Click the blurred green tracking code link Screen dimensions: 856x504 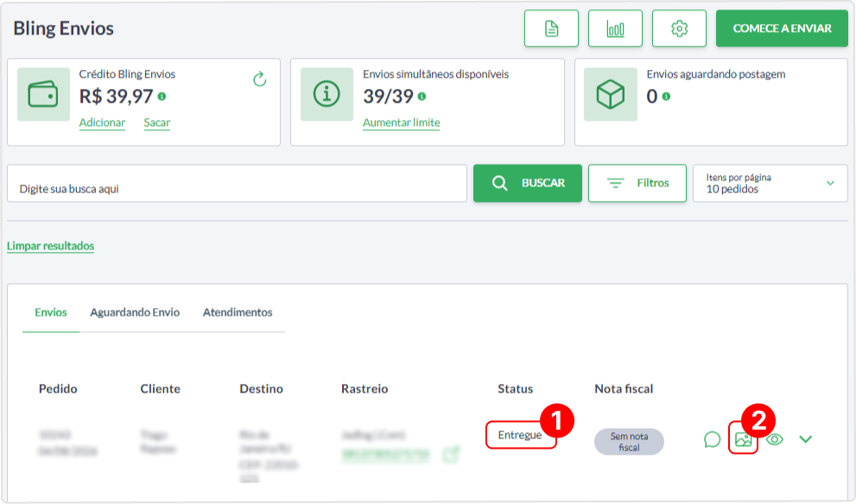coord(385,454)
